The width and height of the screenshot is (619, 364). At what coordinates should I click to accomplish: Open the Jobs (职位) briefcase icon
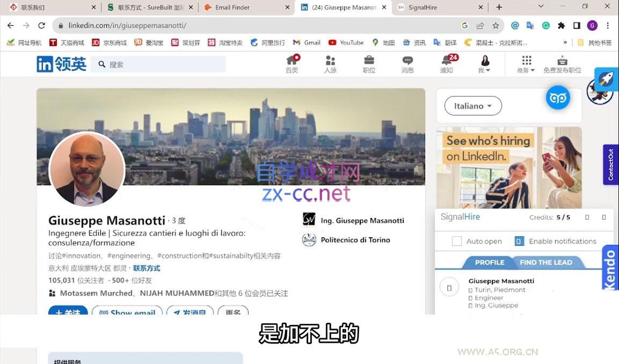369,61
